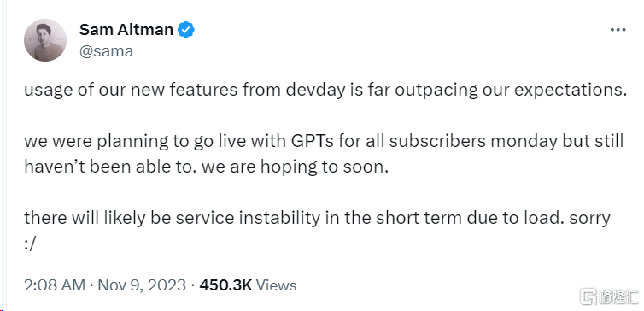Click the blue verified badge
Image resolution: width=644 pixels, height=311 pixels.
pyautogui.click(x=186, y=30)
